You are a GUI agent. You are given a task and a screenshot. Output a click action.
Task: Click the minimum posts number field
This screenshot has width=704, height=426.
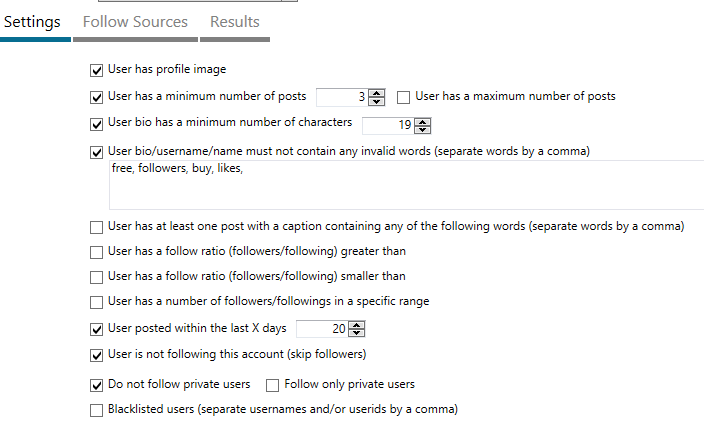(x=342, y=97)
